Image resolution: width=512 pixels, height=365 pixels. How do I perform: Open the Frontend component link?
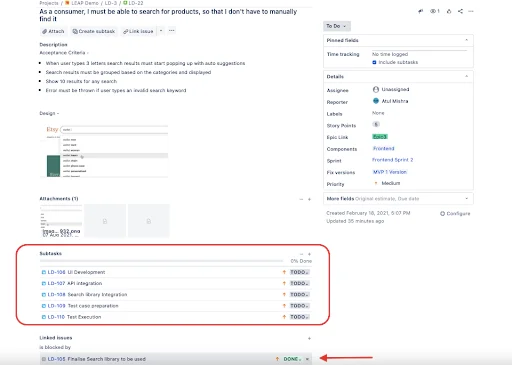point(383,148)
